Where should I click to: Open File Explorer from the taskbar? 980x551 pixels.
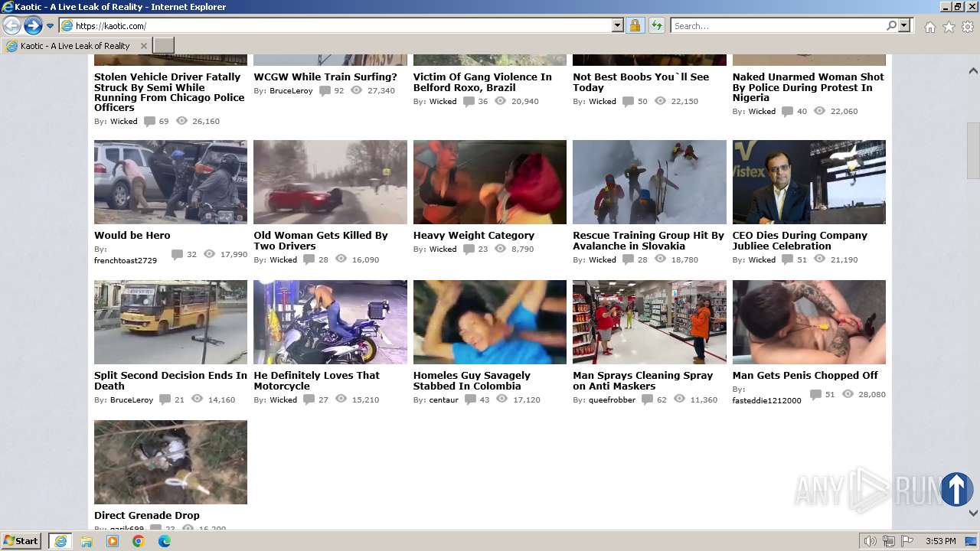[x=87, y=541]
